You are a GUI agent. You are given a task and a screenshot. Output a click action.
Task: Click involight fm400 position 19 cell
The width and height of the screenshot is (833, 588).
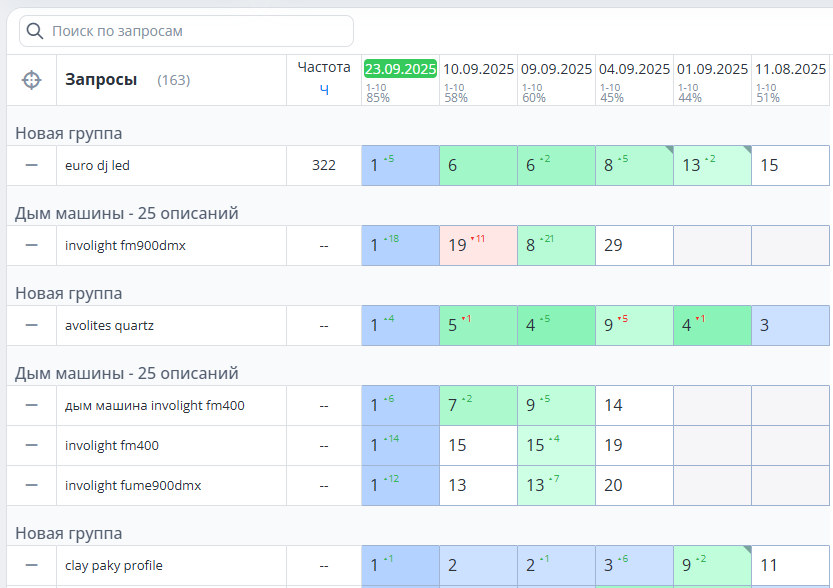tap(634, 445)
